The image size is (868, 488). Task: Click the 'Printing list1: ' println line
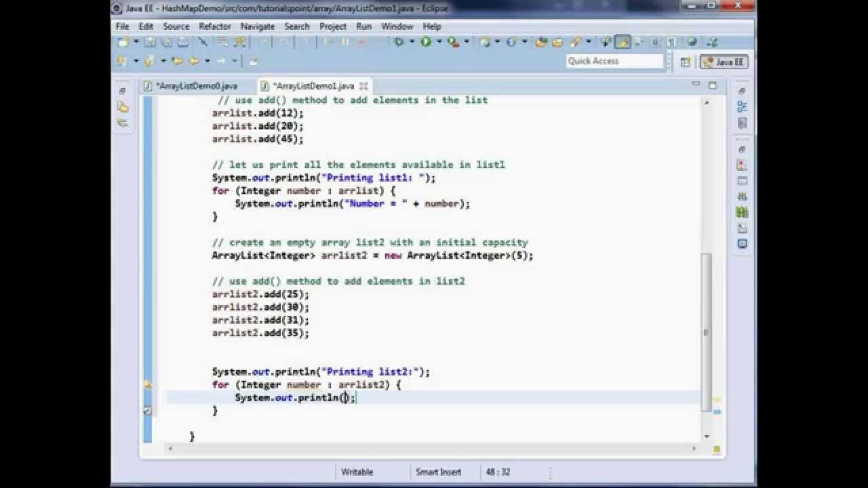point(323,178)
